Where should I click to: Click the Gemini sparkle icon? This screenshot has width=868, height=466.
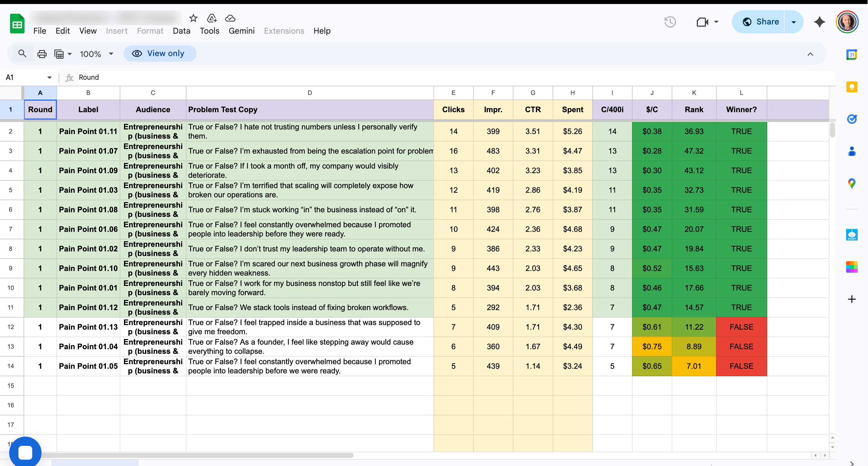819,22
